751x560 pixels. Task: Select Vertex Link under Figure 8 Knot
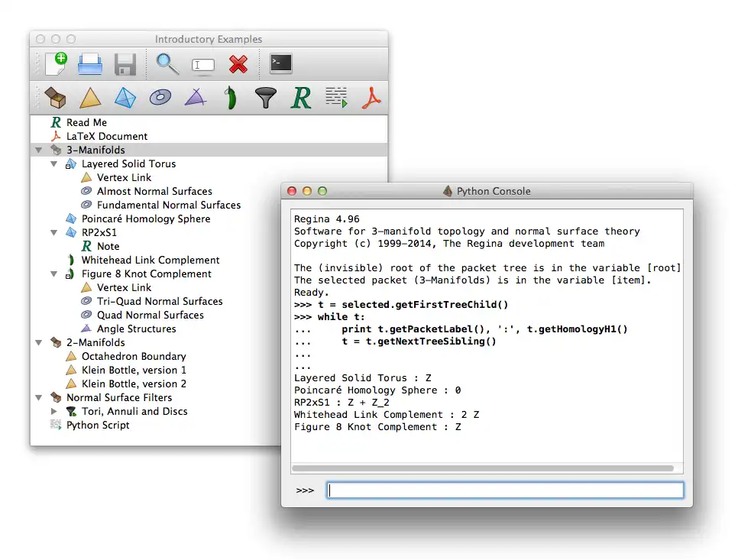click(124, 287)
